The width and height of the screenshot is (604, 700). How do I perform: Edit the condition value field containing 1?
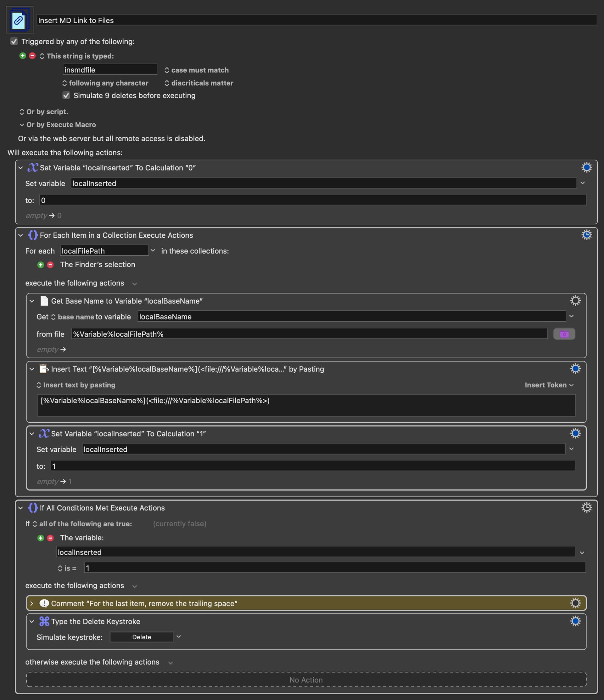335,567
